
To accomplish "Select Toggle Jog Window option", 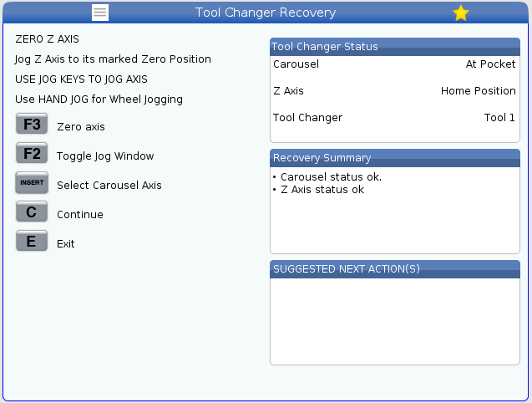I will pos(105,156).
